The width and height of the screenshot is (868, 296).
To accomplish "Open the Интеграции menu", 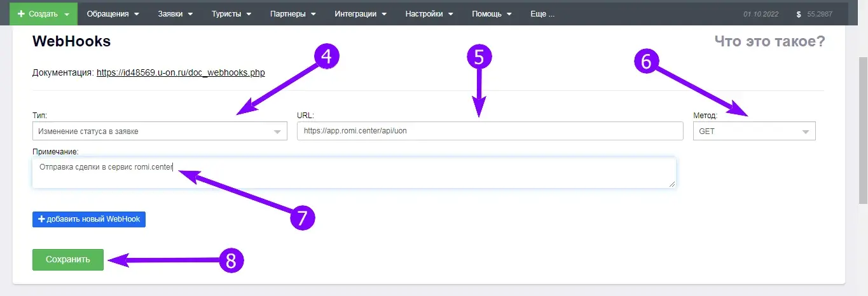I will [360, 13].
